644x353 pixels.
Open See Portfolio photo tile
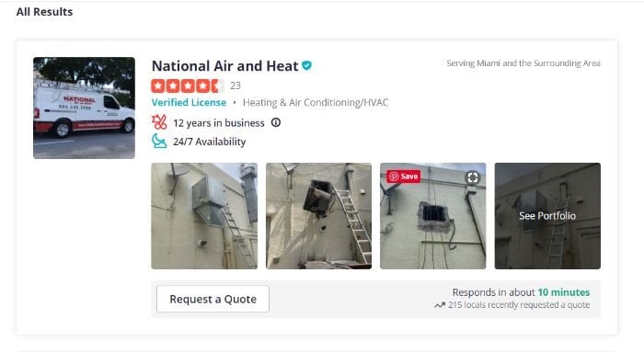pyautogui.click(x=547, y=216)
